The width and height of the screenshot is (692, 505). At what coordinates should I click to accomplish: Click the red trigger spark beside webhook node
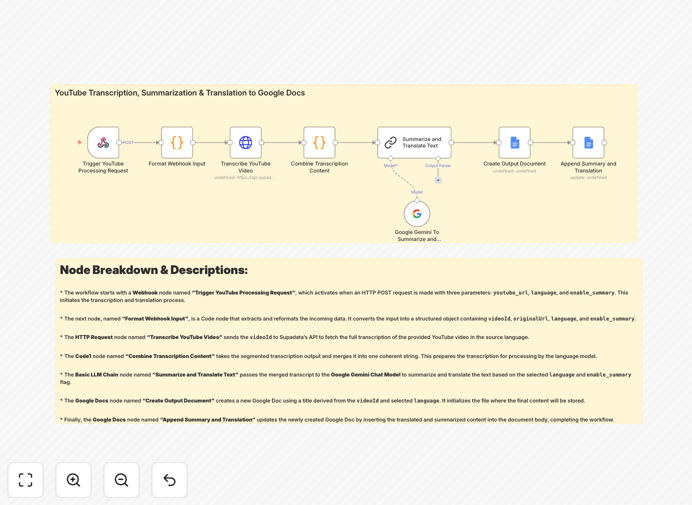point(79,142)
